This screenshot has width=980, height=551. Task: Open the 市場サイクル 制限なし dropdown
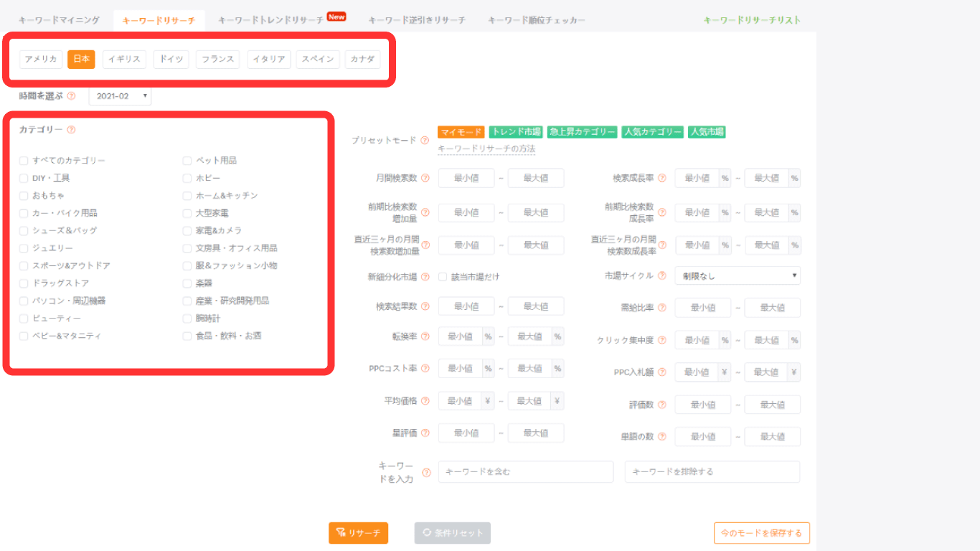coord(738,275)
